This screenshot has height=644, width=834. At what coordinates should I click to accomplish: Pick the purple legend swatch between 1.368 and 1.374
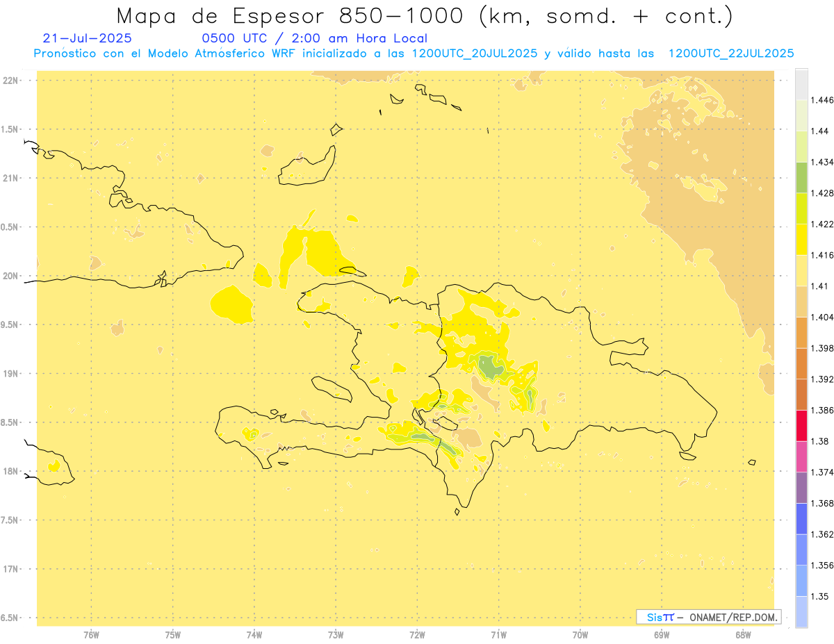point(801,488)
